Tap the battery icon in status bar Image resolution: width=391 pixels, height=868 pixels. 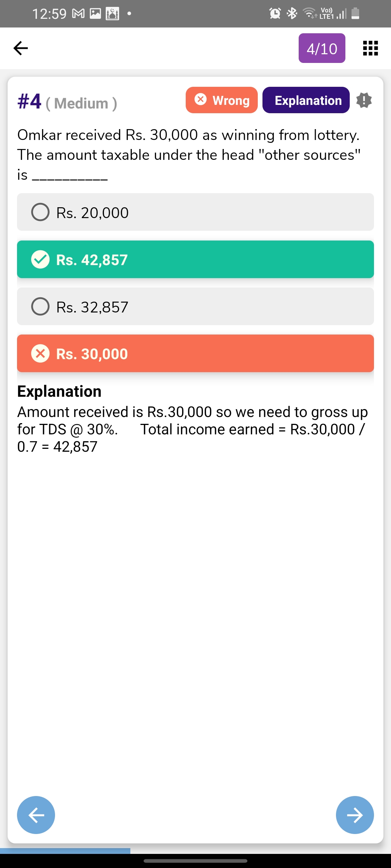pyautogui.click(x=356, y=14)
